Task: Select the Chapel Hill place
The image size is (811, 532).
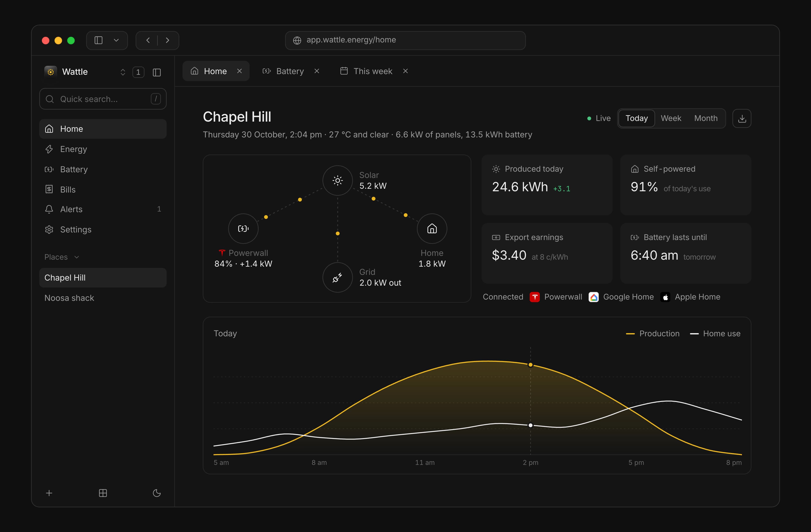Action: [103, 278]
